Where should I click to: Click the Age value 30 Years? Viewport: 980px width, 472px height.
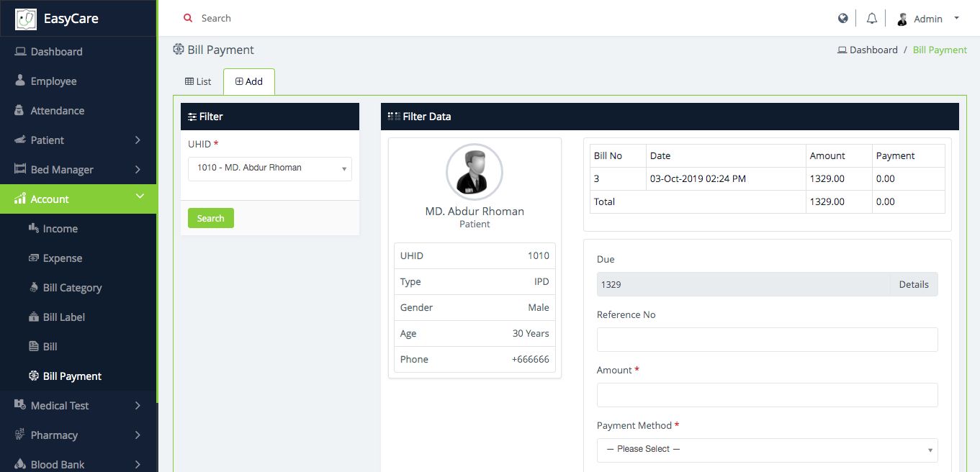pyautogui.click(x=531, y=333)
